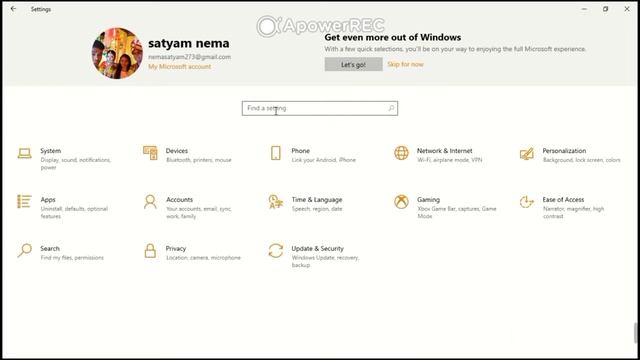This screenshot has width=640, height=360.
Task: Select the Privacy label text
Action: pyautogui.click(x=176, y=248)
